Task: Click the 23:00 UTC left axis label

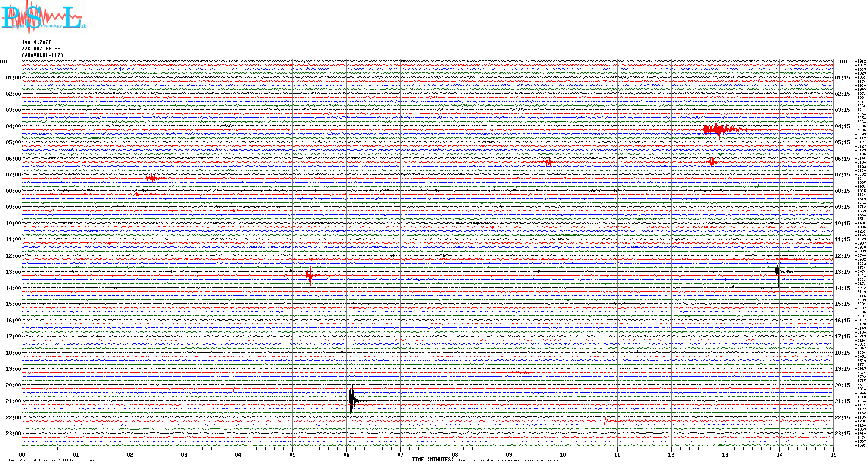Action: click(x=13, y=434)
